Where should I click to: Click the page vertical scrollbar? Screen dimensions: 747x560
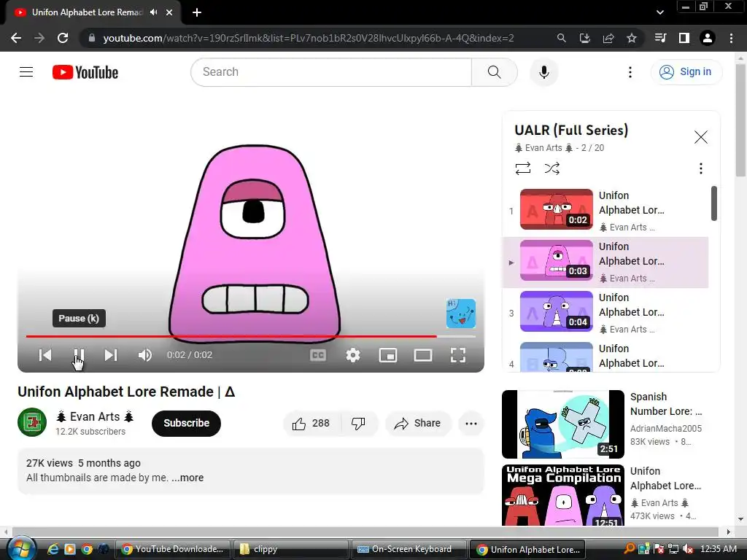[x=741, y=120]
